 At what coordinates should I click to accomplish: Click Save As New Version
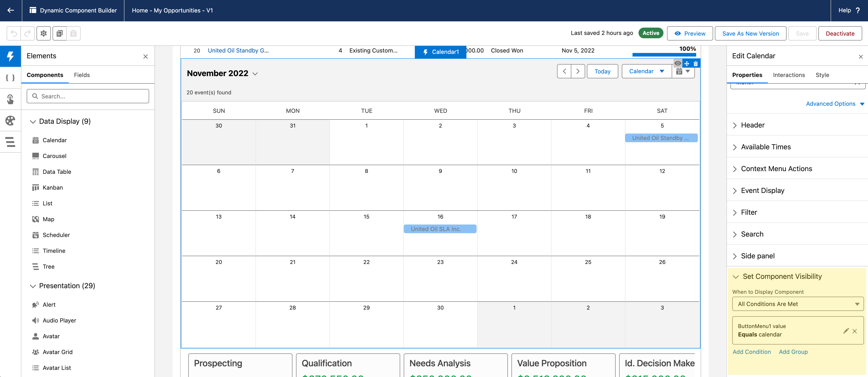(x=750, y=33)
